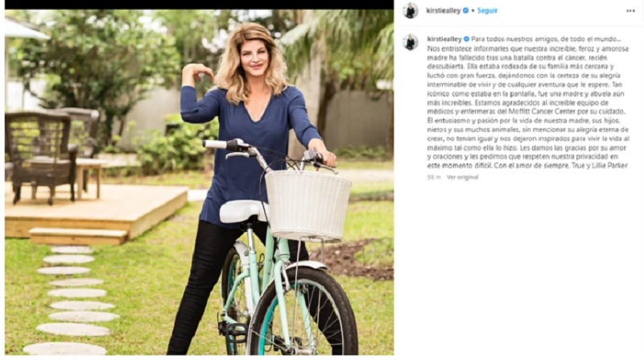Viewport: 644px width, 360px height.
Task: Open the three-dot more options menu
Action: click(x=630, y=10)
